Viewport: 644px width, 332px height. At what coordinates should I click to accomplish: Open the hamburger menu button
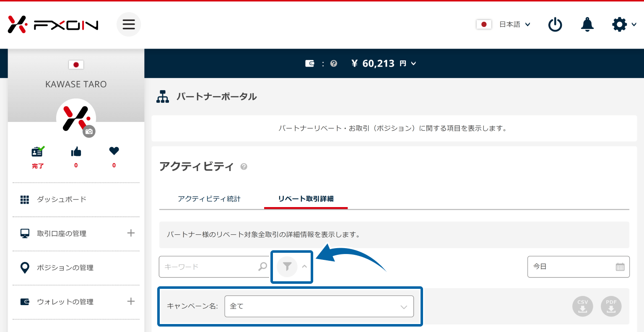pos(129,24)
